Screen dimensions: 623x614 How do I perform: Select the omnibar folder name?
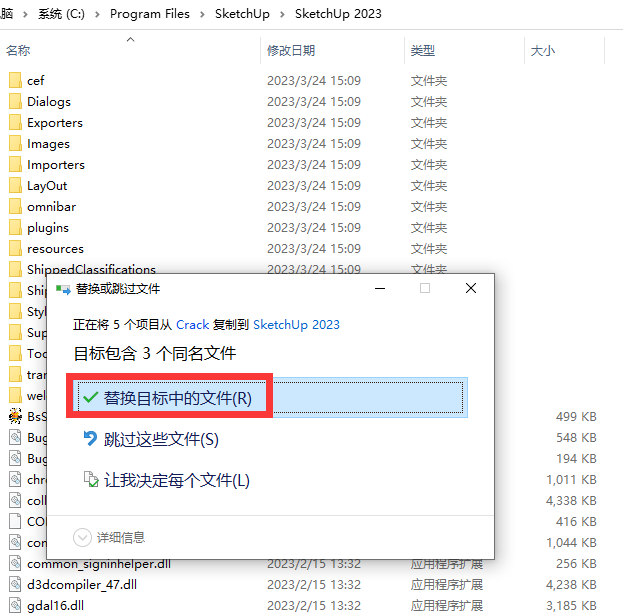(x=51, y=207)
